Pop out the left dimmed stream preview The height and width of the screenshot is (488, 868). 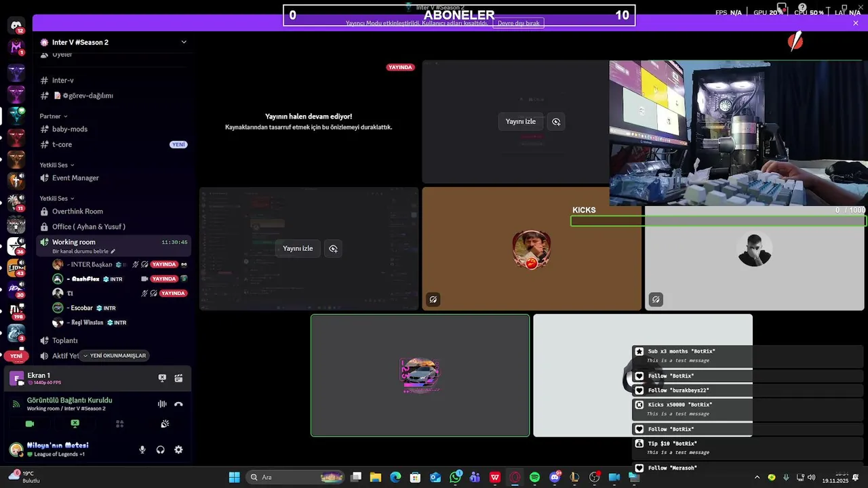pos(333,249)
